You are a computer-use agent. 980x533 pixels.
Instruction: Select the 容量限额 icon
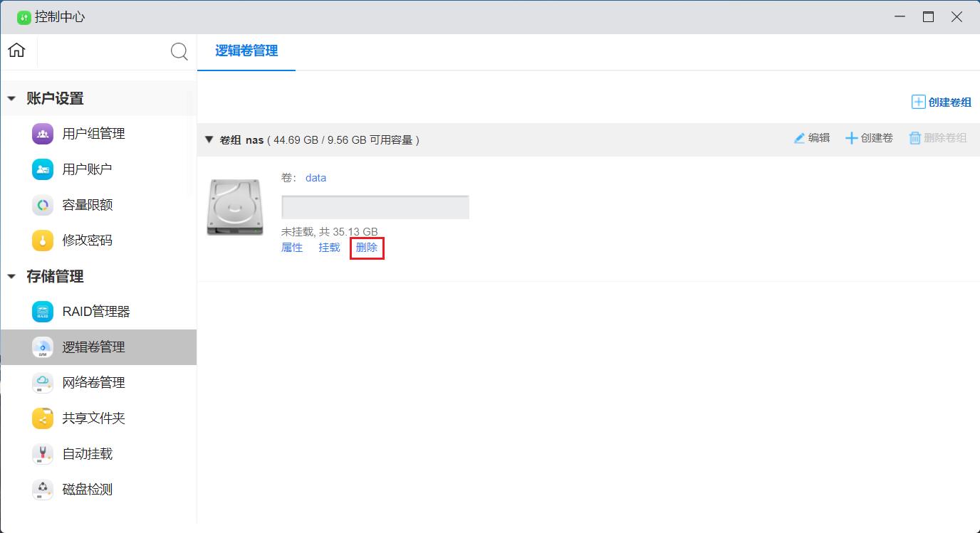[43, 205]
